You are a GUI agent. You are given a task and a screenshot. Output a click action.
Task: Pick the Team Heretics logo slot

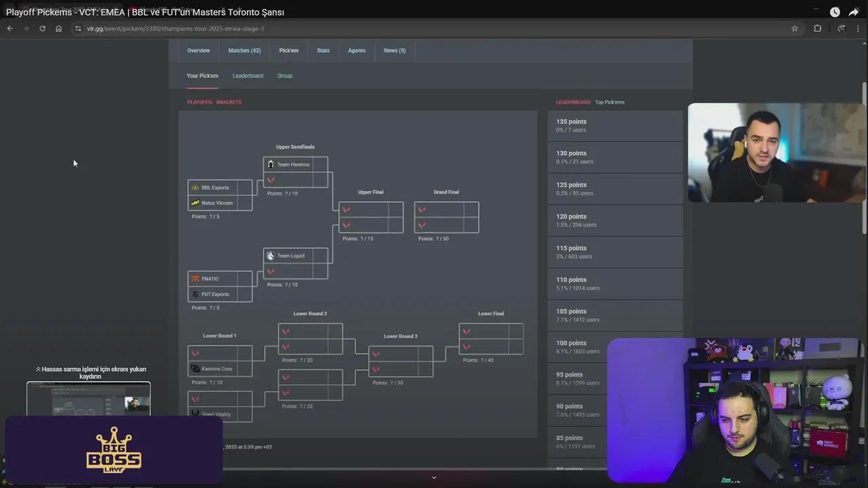(x=271, y=165)
